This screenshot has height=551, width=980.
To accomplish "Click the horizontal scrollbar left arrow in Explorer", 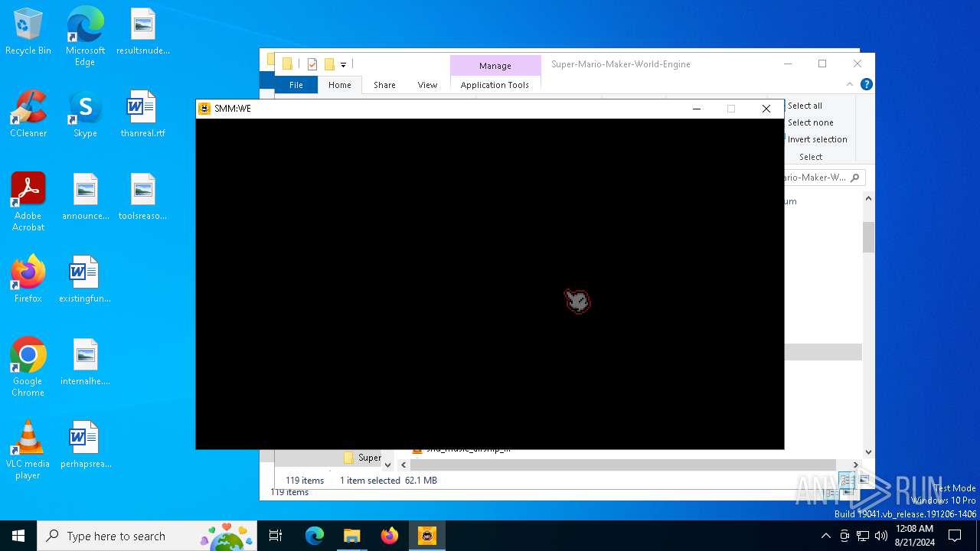I will (x=403, y=465).
